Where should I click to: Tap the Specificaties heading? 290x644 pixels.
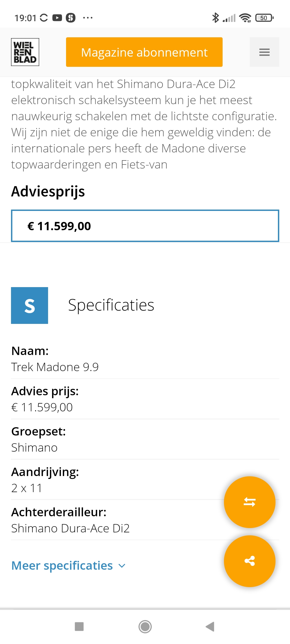click(111, 305)
